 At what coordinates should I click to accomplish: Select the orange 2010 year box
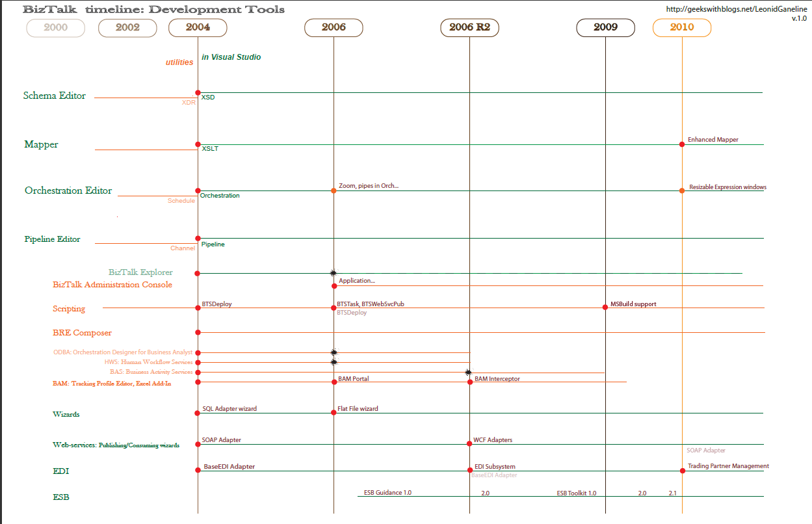tap(682, 27)
